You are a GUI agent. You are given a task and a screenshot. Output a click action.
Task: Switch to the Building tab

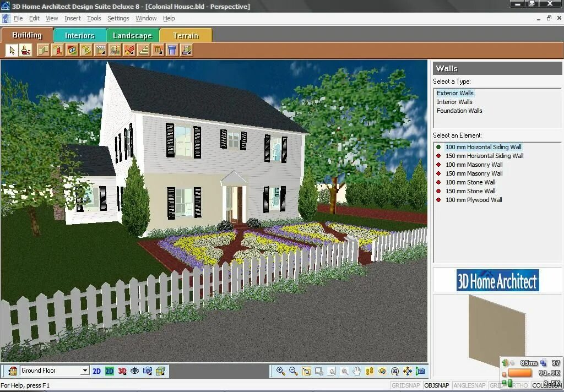28,35
